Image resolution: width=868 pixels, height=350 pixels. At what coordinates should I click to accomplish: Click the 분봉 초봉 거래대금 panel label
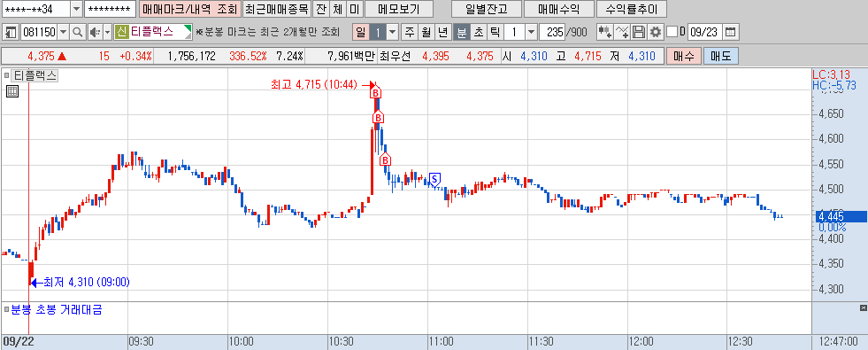point(57,310)
